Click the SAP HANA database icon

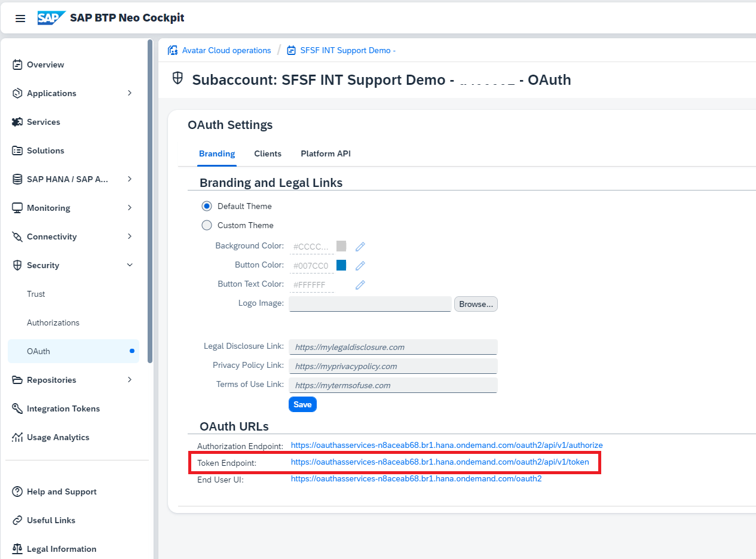[17, 179]
